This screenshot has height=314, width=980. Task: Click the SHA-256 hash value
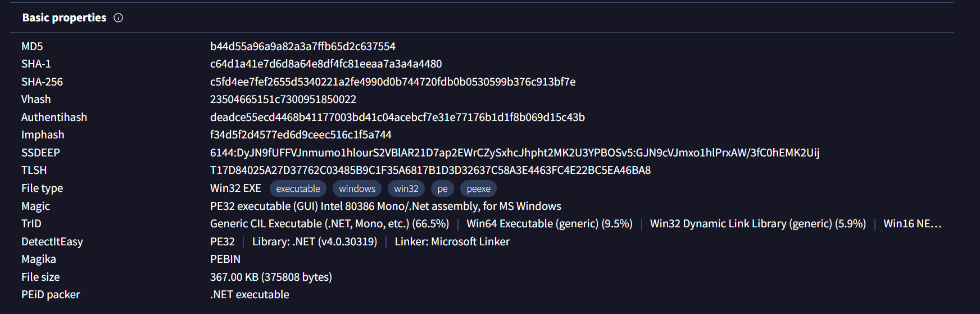tap(393, 82)
